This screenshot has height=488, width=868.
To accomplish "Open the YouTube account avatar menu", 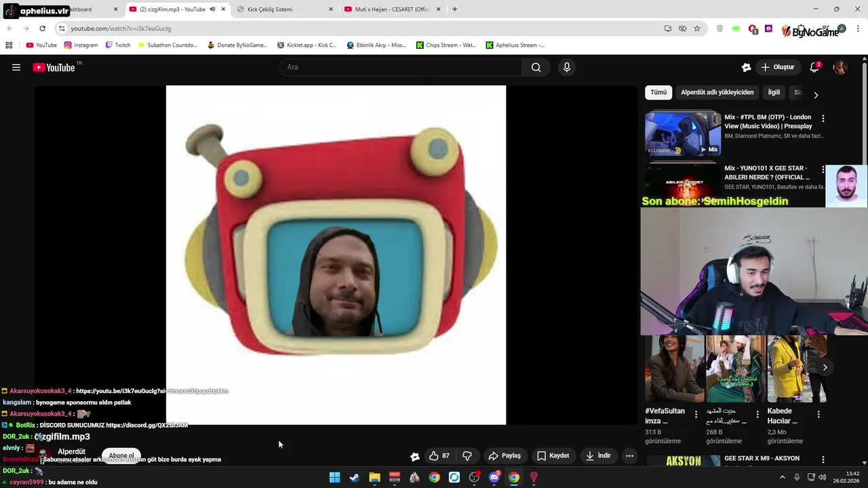I will pos(840,67).
